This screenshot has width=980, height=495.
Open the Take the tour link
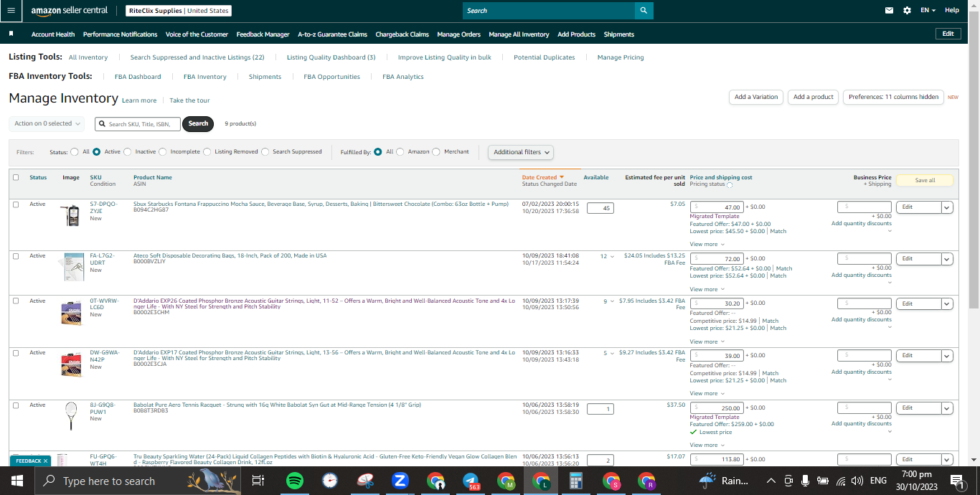pyautogui.click(x=189, y=100)
